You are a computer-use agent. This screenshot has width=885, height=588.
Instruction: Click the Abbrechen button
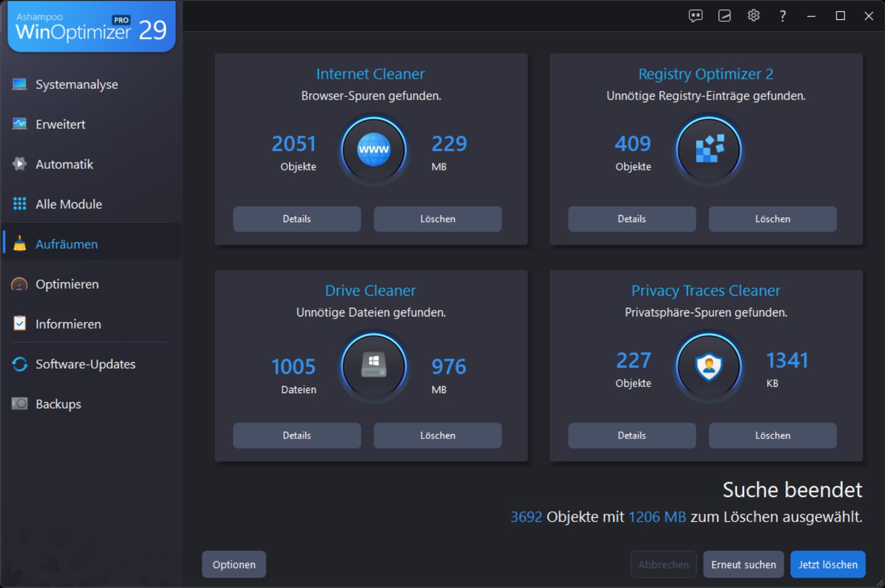tap(663, 565)
